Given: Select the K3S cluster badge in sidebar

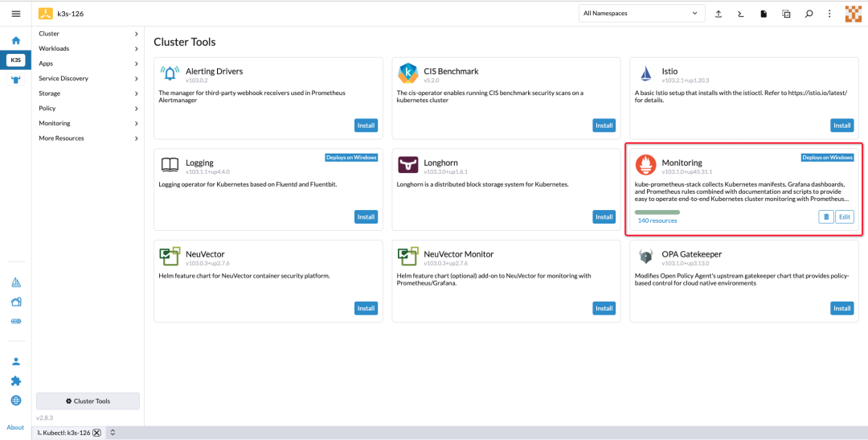Looking at the screenshot, I should pyautogui.click(x=15, y=60).
